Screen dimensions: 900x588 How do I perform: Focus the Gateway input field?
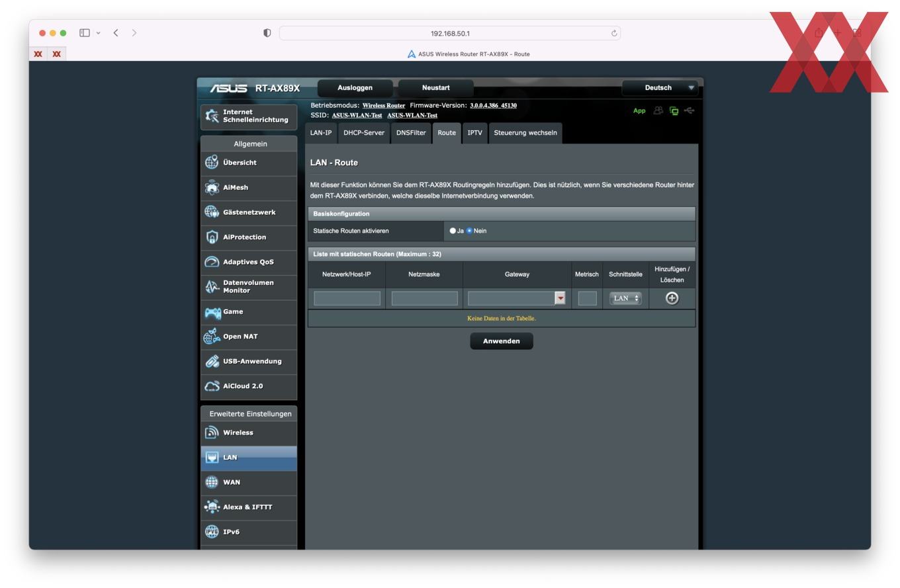(511, 298)
